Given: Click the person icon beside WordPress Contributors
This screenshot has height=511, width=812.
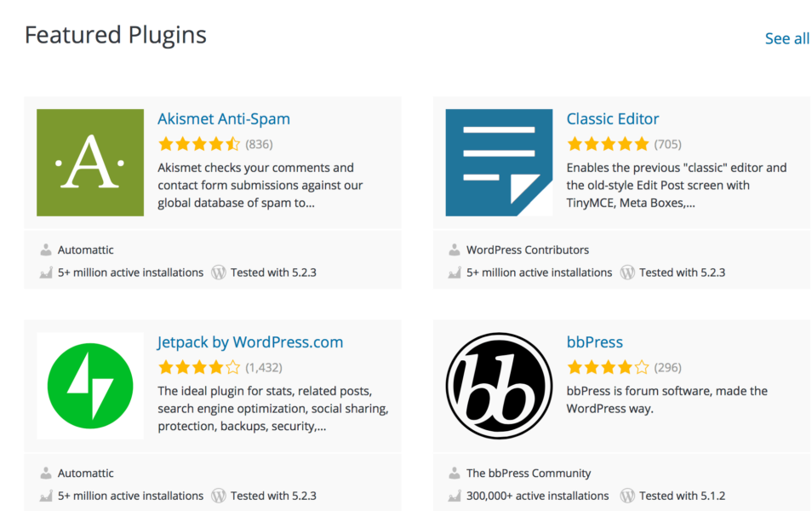Looking at the screenshot, I should pyautogui.click(x=455, y=250).
